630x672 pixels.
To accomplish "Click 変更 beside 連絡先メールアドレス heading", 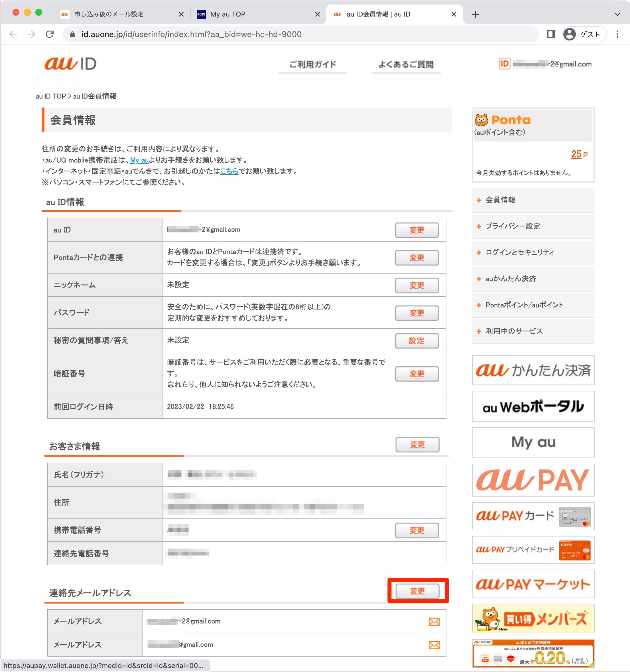I will click(418, 591).
